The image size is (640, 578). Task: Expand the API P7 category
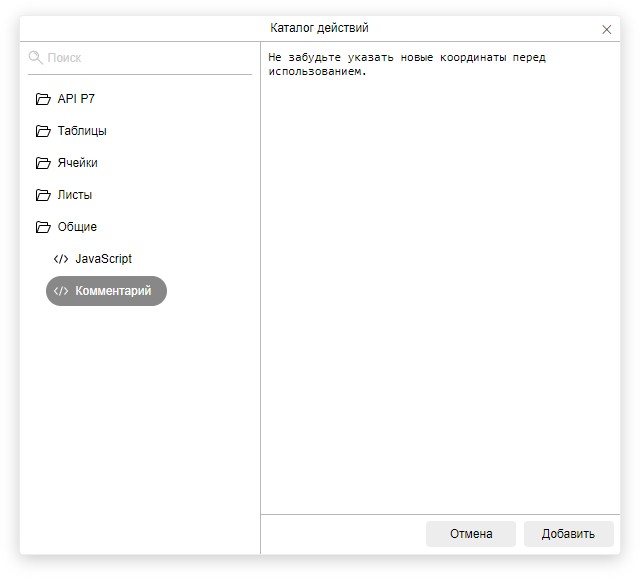coord(76,99)
